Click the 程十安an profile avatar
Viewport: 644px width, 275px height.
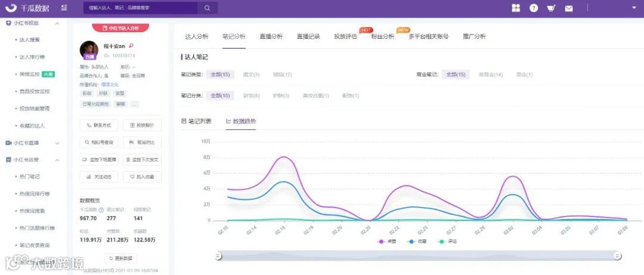[89, 50]
